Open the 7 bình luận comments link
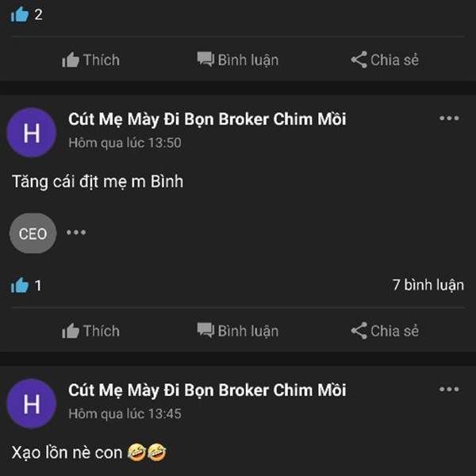Image resolution: width=476 pixels, height=476 pixels. 428,285
